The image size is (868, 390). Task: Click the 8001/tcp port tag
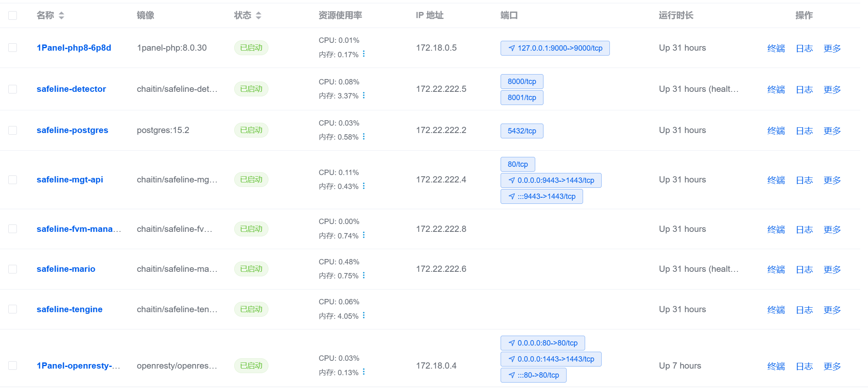tap(522, 98)
